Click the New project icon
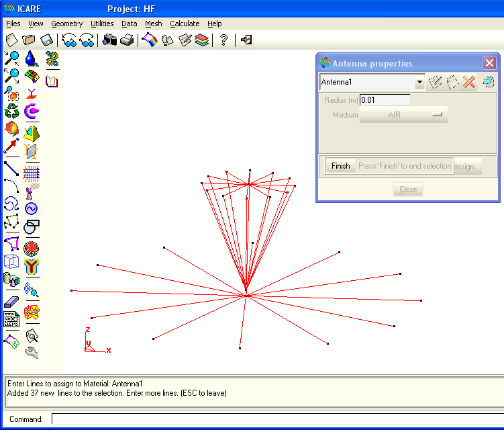Viewport: 504px width, 430px height. pyautogui.click(x=12, y=40)
